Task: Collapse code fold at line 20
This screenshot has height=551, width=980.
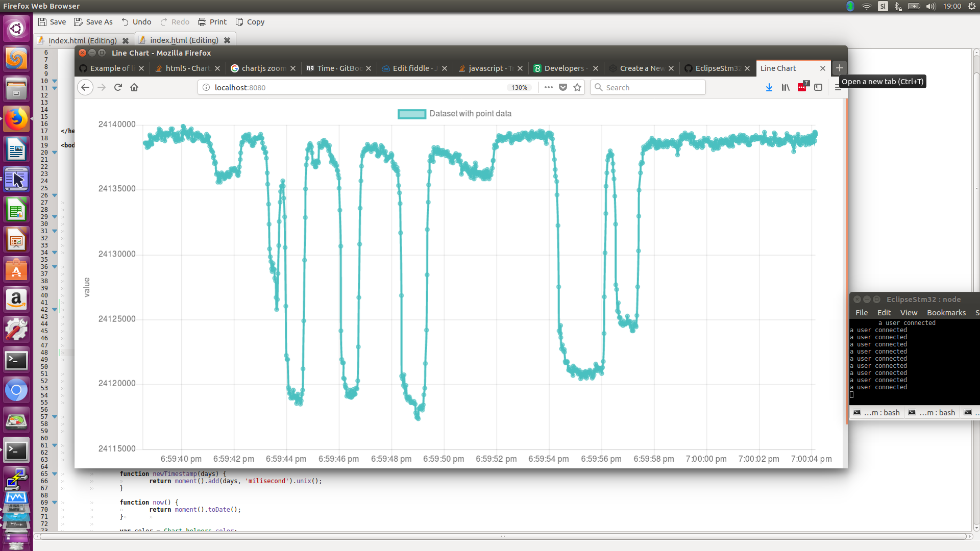Action: point(55,153)
